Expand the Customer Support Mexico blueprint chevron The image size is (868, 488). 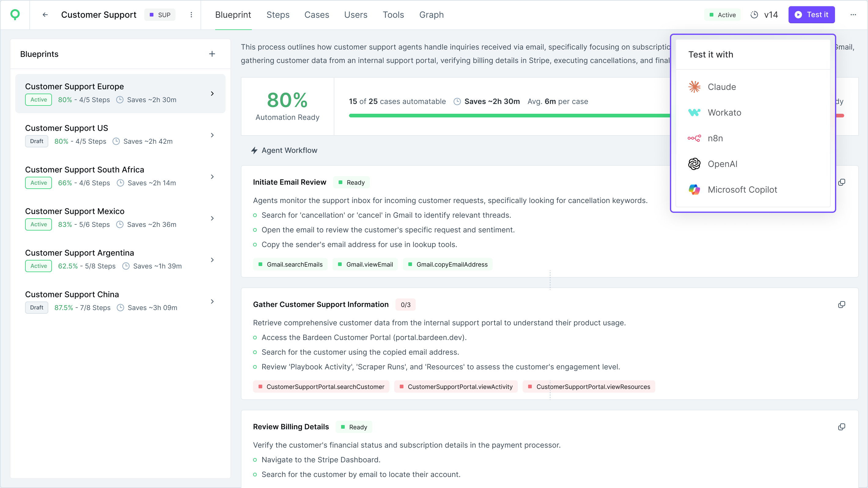[212, 218]
